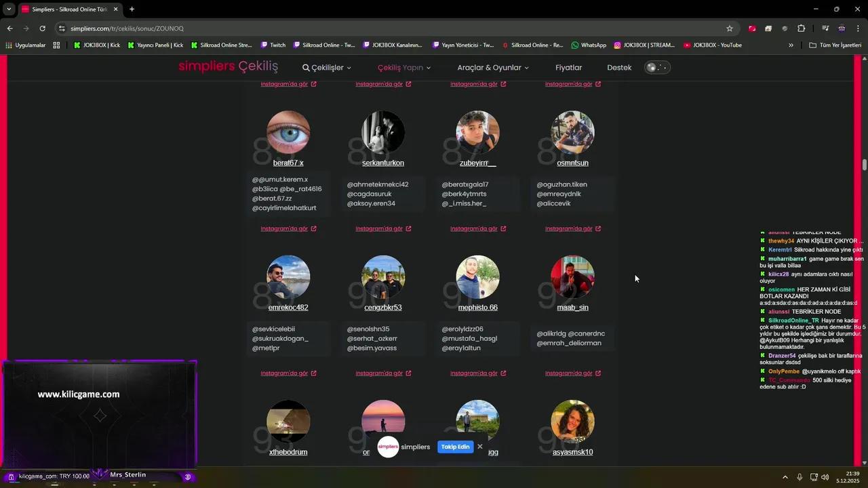Screen dimensions: 868x488
Task: Open the Destek page
Action: tap(619, 68)
